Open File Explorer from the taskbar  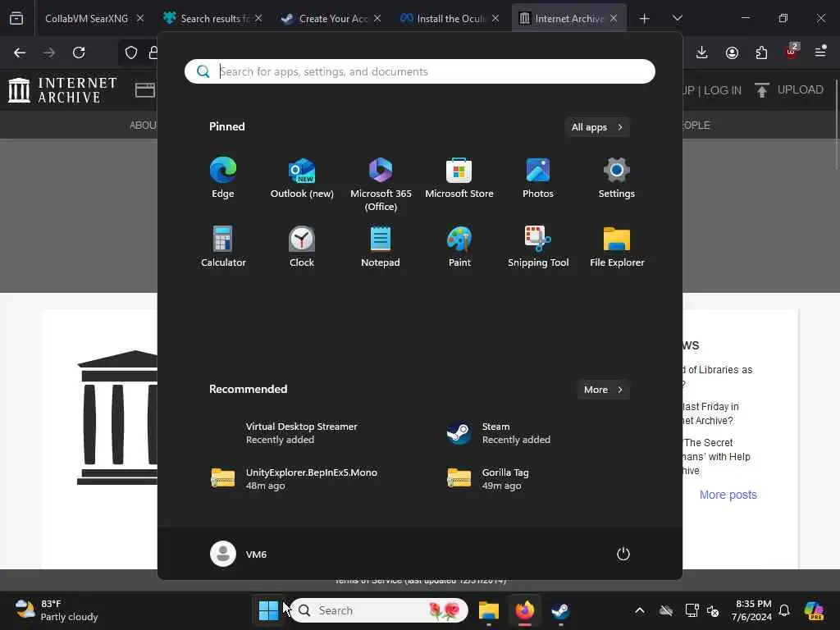pyautogui.click(x=489, y=610)
